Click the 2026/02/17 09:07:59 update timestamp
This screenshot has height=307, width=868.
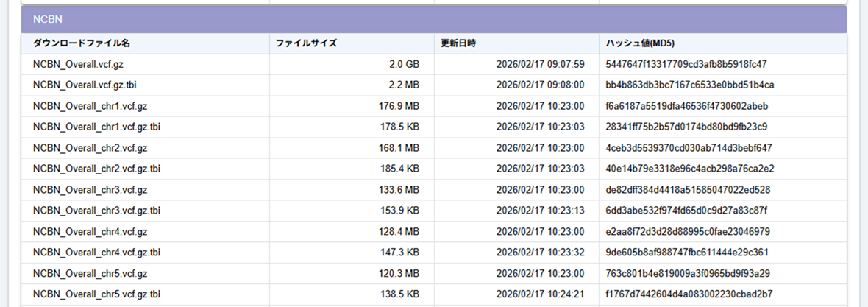pyautogui.click(x=540, y=64)
